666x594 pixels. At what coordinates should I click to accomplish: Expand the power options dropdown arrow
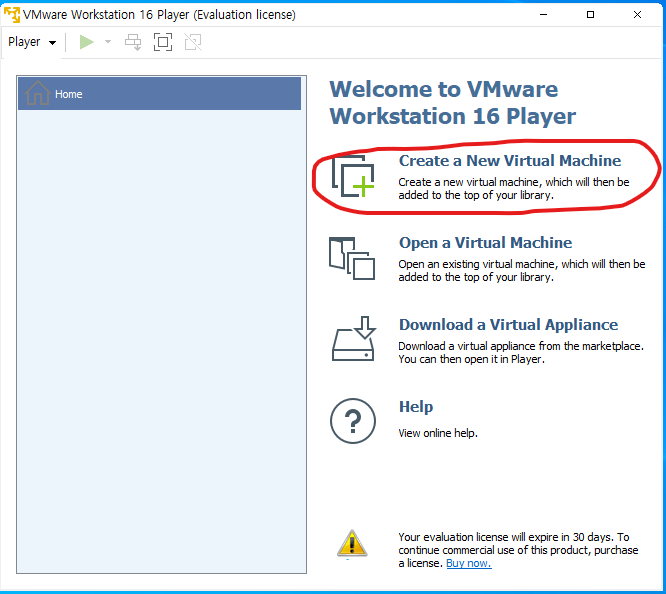point(108,42)
